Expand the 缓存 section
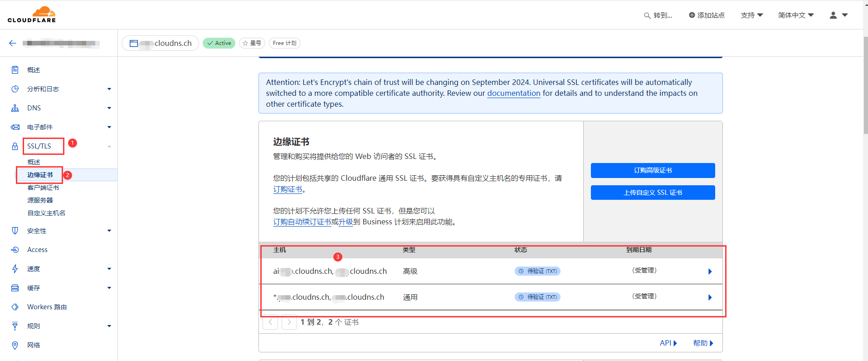This screenshot has width=868, height=361. [109, 288]
